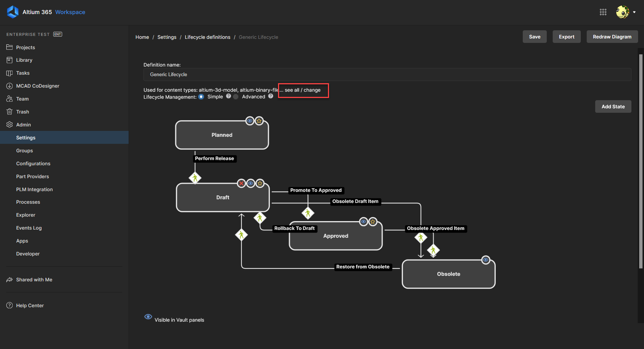
Task: Click the Obsolete Approved Item transition diamond
Action: pyautogui.click(x=433, y=251)
